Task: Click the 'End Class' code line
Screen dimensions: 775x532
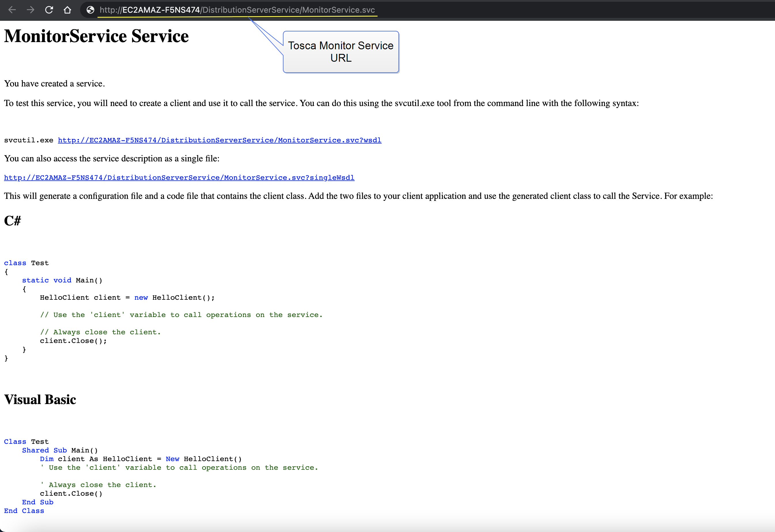Action: (x=24, y=511)
